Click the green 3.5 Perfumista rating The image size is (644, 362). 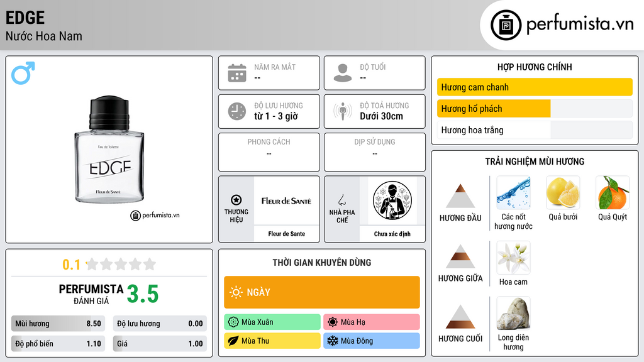pyautogui.click(x=143, y=294)
